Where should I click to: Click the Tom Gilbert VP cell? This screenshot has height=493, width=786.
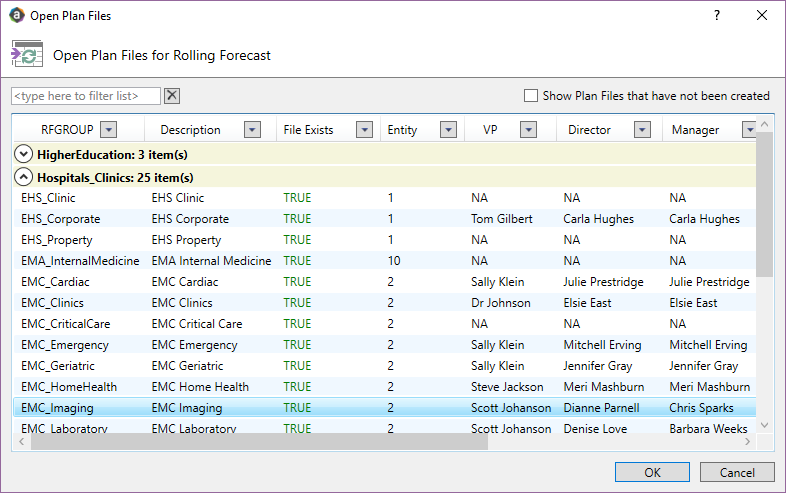point(502,219)
